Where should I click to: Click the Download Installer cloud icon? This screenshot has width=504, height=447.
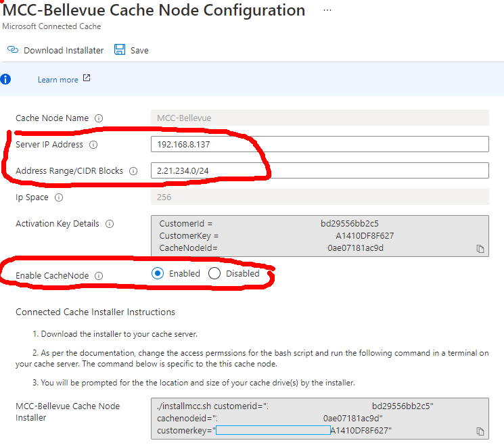pyautogui.click(x=12, y=50)
